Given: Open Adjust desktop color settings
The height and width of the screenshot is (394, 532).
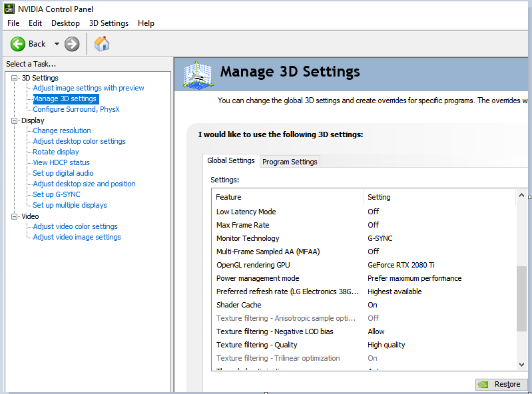Looking at the screenshot, I should point(79,141).
